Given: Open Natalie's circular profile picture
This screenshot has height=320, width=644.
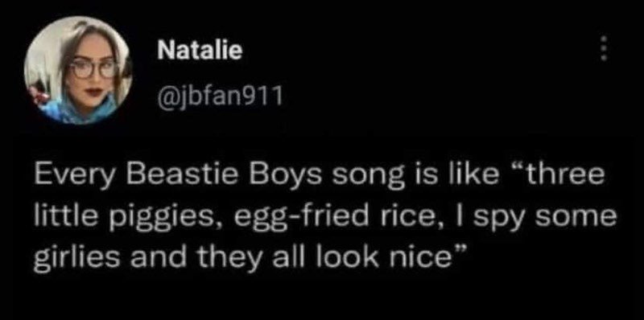Looking at the screenshot, I should pyautogui.click(x=78, y=71).
